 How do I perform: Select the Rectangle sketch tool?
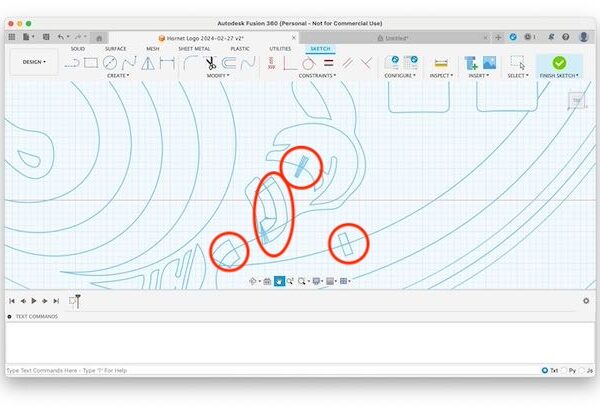[91, 63]
